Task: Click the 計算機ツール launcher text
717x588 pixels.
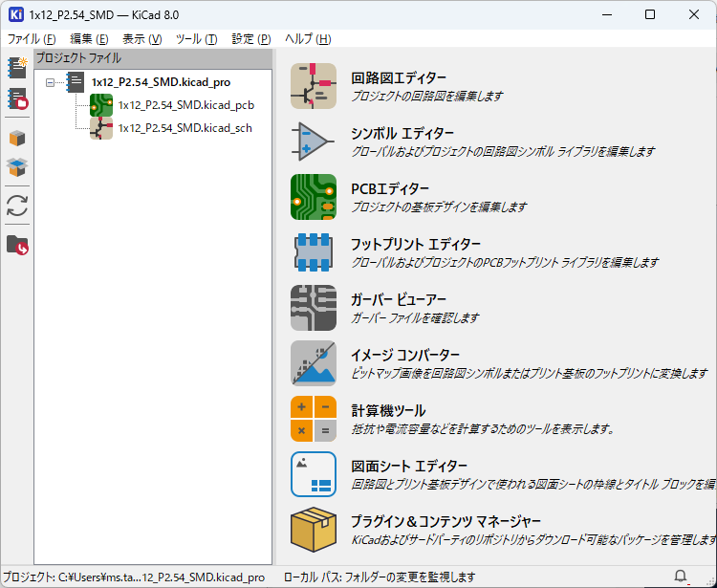Action: tap(388, 411)
